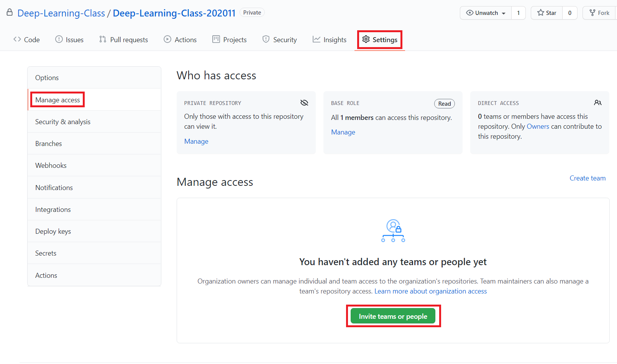The height and width of the screenshot is (364, 617).
Task: Click the Security shield icon
Action: point(266,39)
